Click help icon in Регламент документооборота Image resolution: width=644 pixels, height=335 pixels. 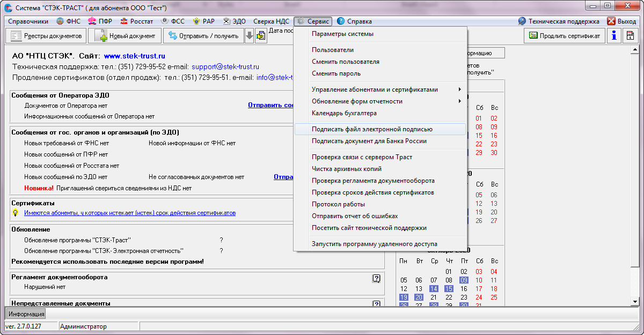tap(376, 278)
